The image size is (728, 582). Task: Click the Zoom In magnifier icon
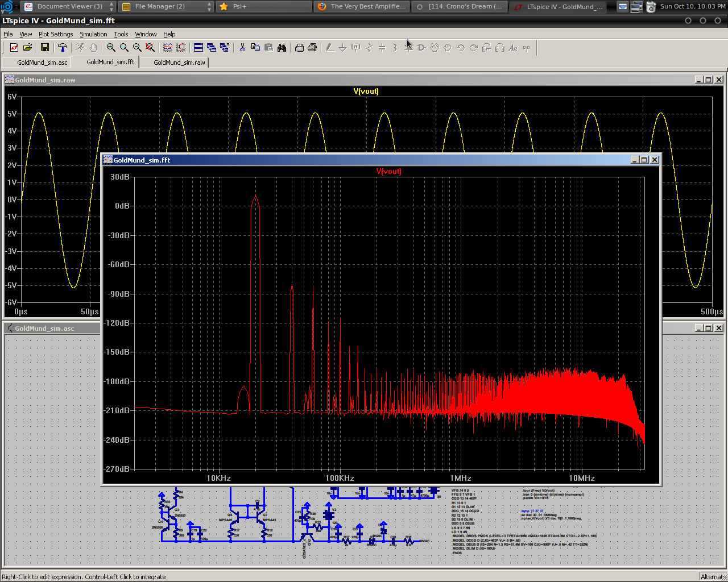[x=111, y=48]
